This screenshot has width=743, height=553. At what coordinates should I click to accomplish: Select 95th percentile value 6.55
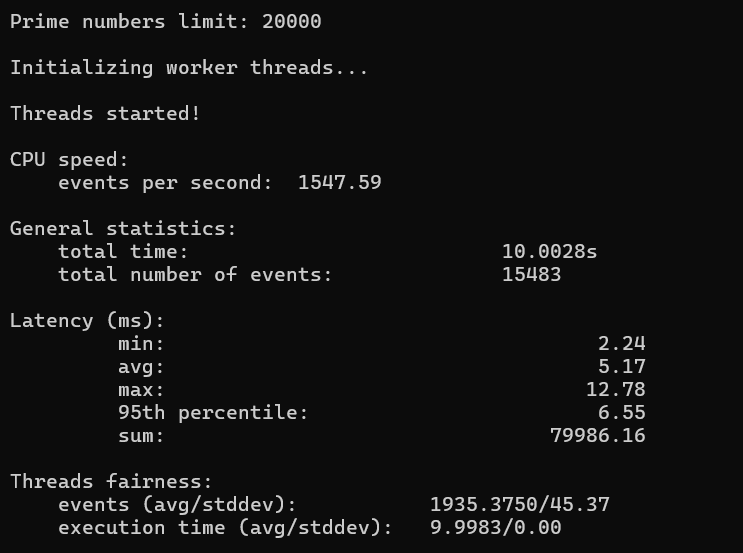point(622,413)
